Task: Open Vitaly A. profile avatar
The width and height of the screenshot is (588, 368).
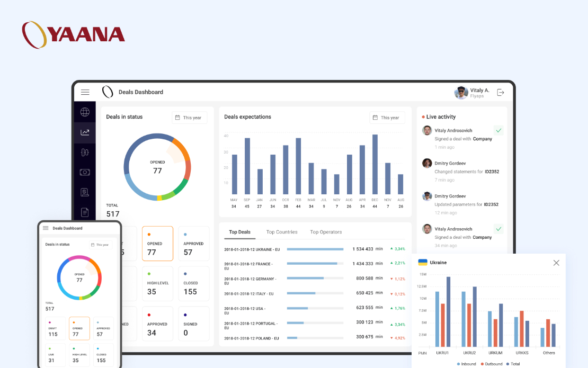Action: pyautogui.click(x=461, y=93)
